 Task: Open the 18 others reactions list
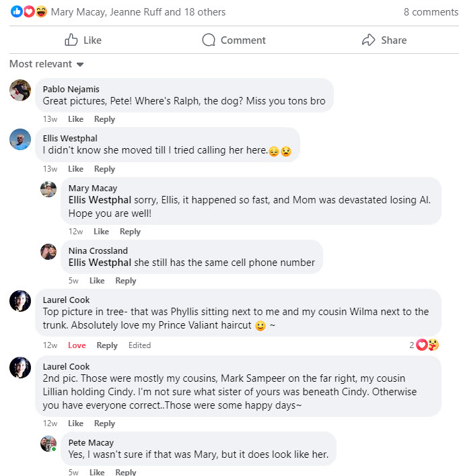(x=205, y=12)
